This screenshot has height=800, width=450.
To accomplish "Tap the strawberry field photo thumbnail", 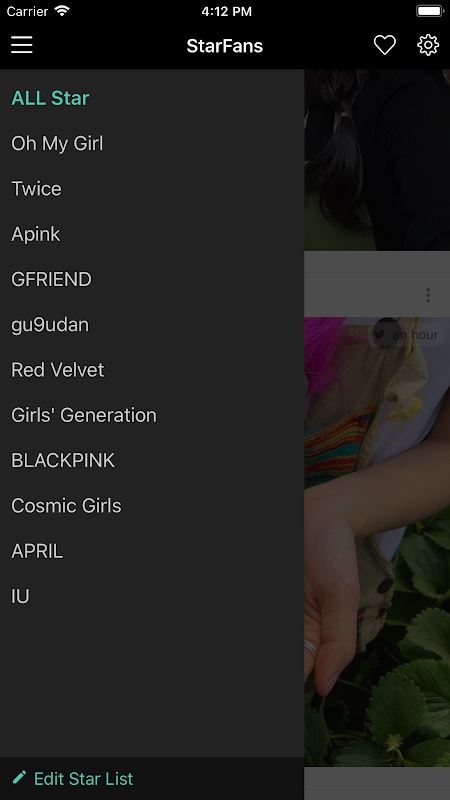I will 377,542.
